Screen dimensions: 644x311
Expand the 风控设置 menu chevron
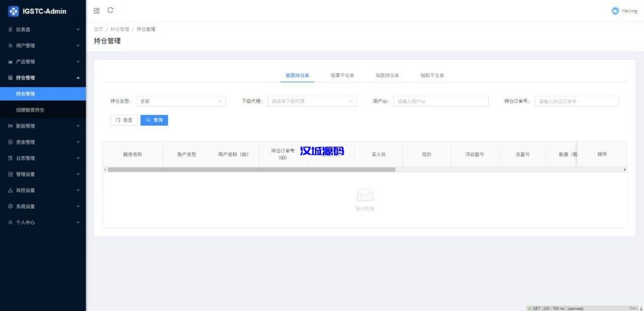coord(78,190)
